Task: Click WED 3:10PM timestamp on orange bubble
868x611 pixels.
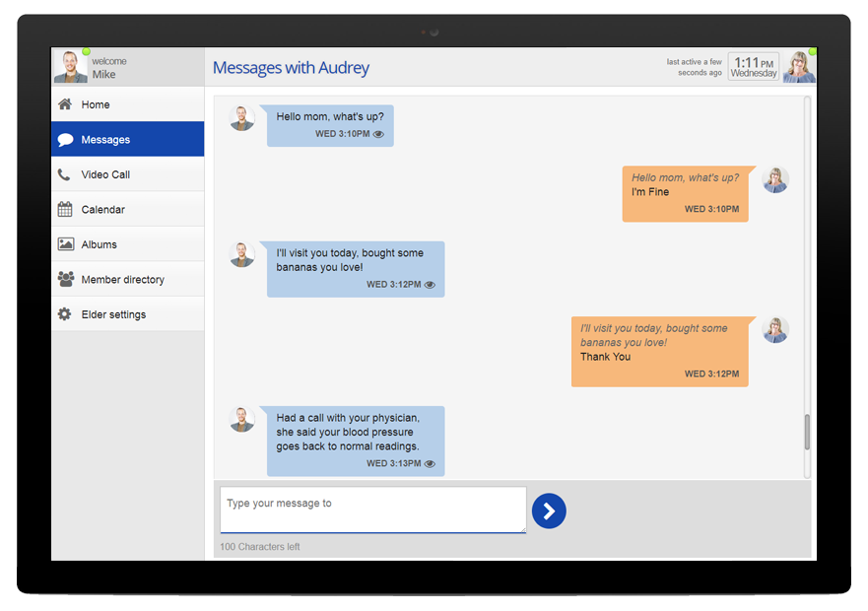Action: 712,209
